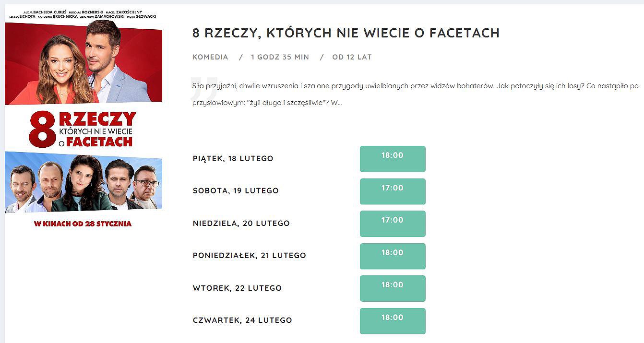Image resolution: width=644 pixels, height=343 pixels.
Task: Select the 18:00 showing on Poniedziałek 21 Lutego
Action: [x=393, y=256]
